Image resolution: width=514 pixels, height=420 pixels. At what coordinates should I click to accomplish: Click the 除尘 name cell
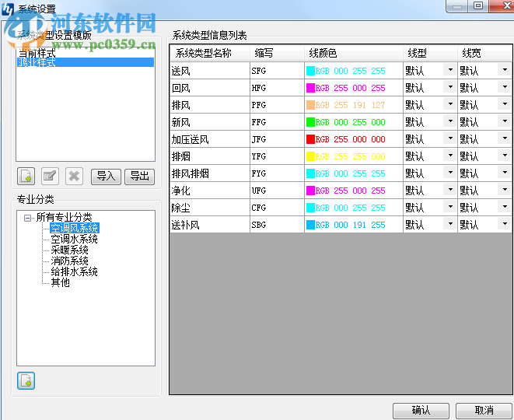[210, 208]
